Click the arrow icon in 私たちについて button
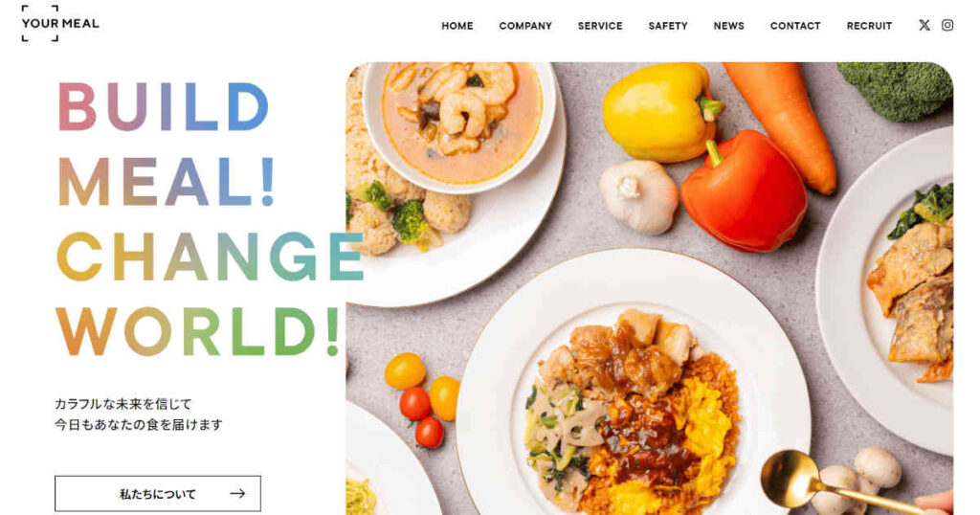This screenshot has width=980, height=515. point(237,494)
